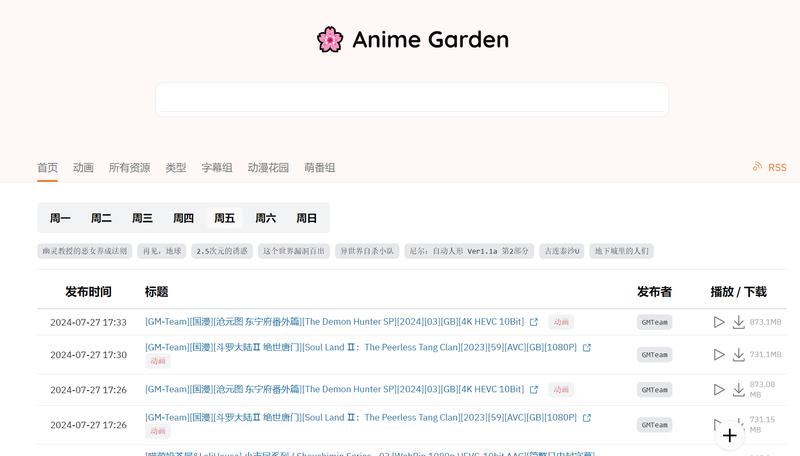Play the 17:30 Soul Land II release
This screenshot has width=800, height=456.
(x=719, y=354)
